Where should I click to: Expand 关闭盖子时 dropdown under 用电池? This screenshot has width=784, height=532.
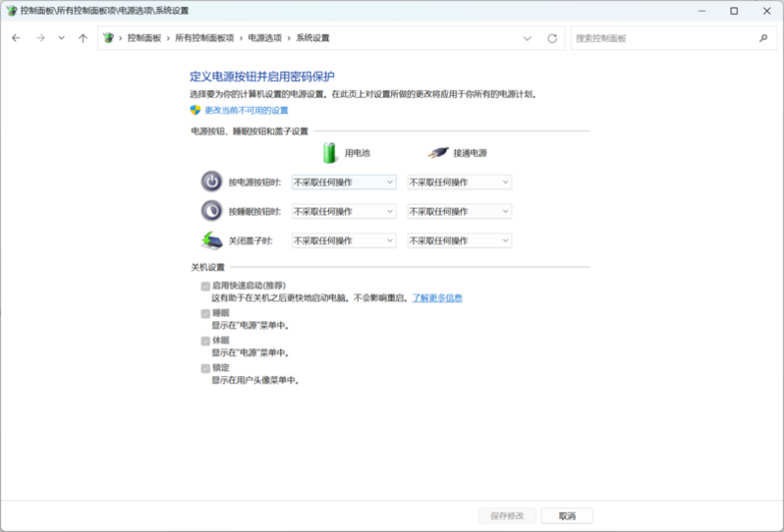pos(344,240)
